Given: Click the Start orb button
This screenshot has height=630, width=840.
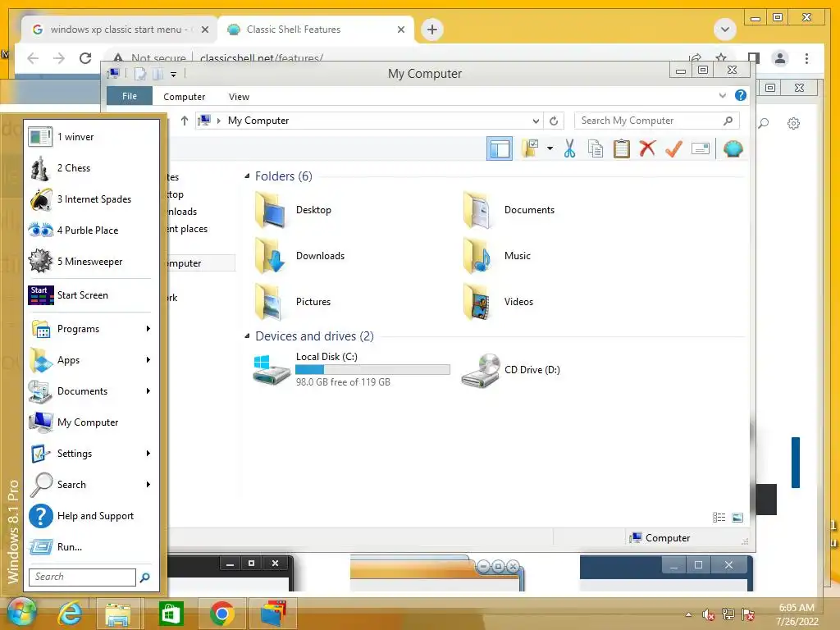Looking at the screenshot, I should tap(21, 612).
